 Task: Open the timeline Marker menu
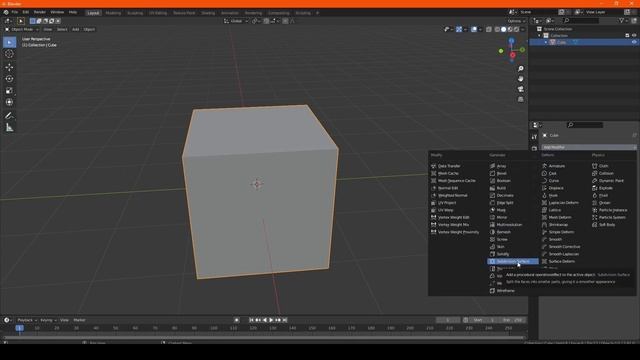coord(79,320)
